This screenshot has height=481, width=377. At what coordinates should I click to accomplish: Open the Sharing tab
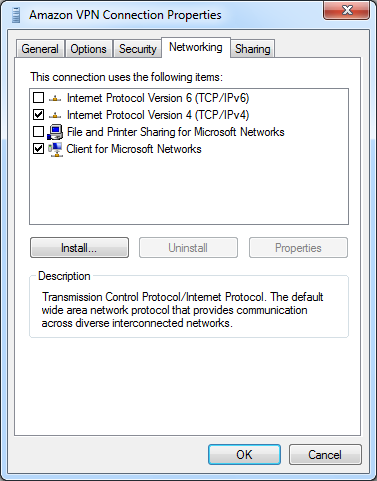[x=253, y=49]
